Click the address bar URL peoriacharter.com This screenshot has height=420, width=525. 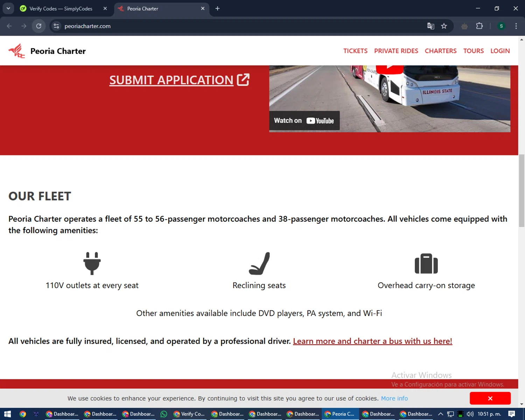pyautogui.click(x=87, y=26)
